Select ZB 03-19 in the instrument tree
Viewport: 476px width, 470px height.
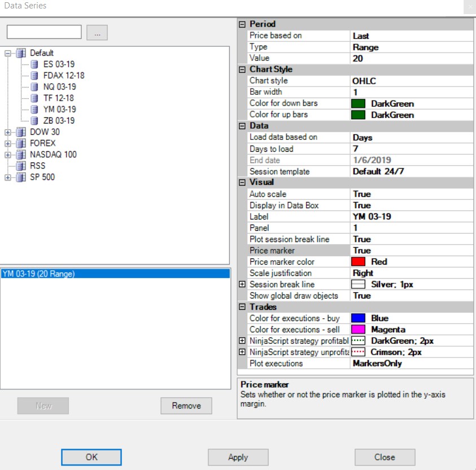click(59, 120)
